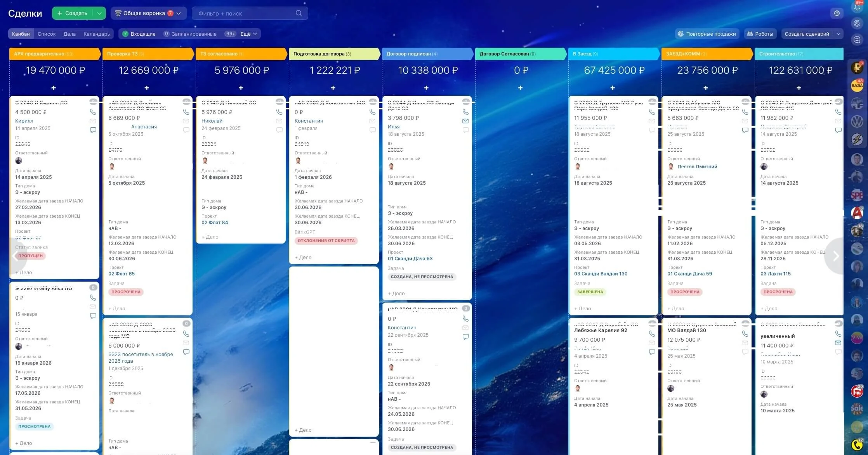Click the ЗАЕЗД+КОММ column header
The width and height of the screenshot is (868, 455).
[x=707, y=54]
